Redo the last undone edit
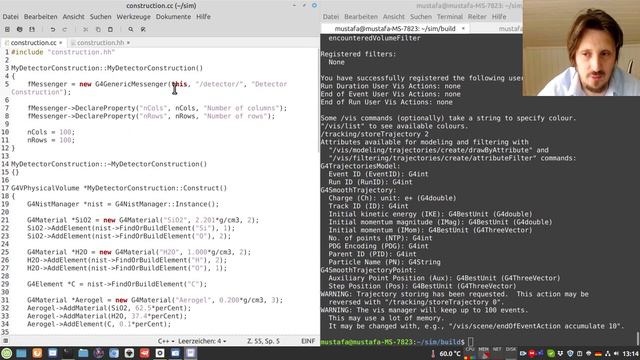Screen dimensions: 640x360 click(x=65, y=29)
